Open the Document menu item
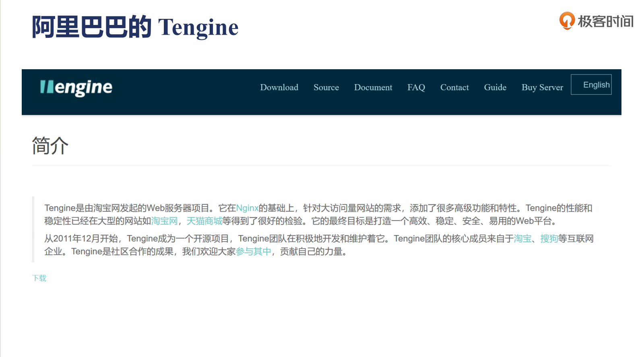The image size is (644, 357). pyautogui.click(x=373, y=87)
